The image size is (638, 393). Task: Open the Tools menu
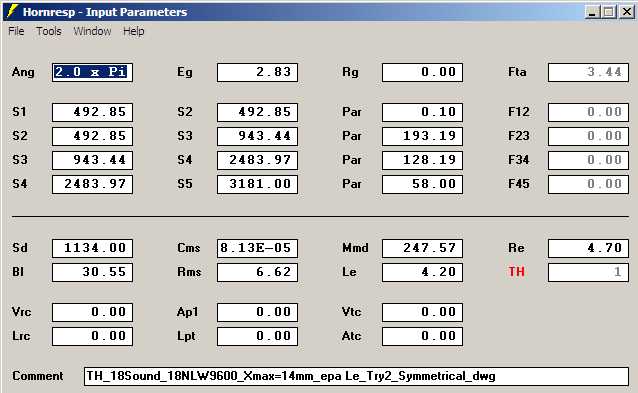tap(49, 31)
